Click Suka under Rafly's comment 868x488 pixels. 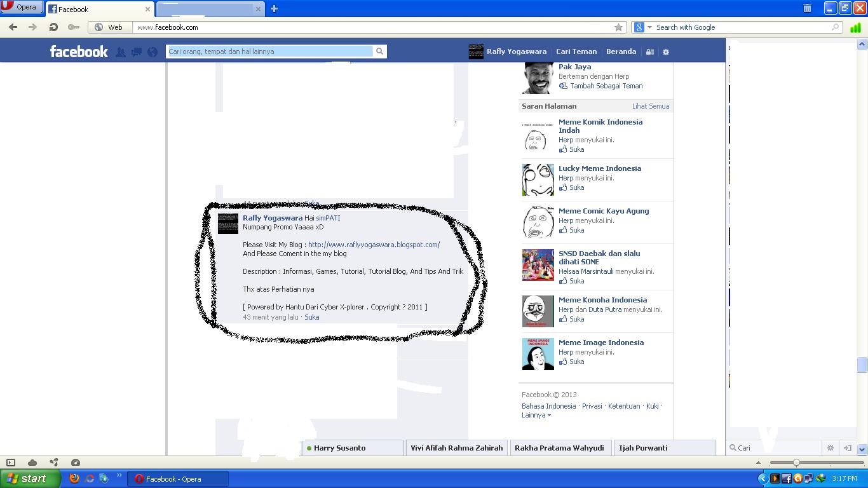click(311, 317)
